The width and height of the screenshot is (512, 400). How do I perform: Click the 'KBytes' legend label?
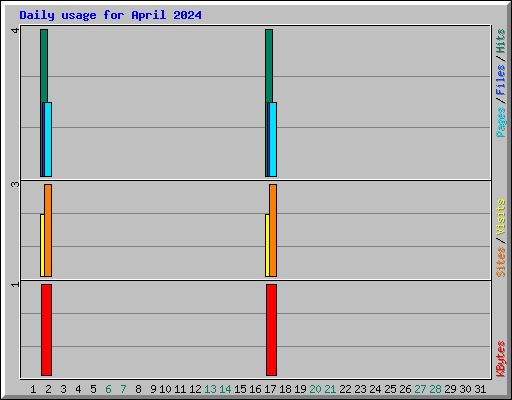pos(500,359)
